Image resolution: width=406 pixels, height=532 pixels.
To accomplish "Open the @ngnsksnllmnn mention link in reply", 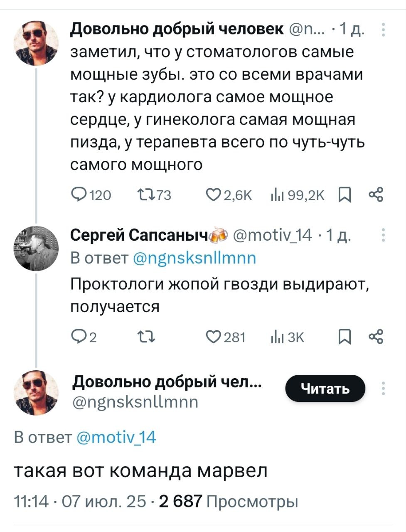I will click(x=194, y=258).
